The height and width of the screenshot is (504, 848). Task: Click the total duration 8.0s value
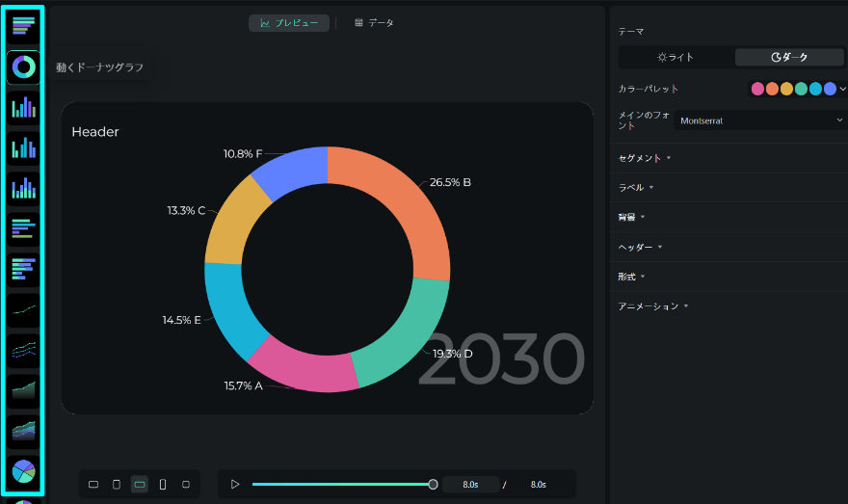click(x=538, y=485)
